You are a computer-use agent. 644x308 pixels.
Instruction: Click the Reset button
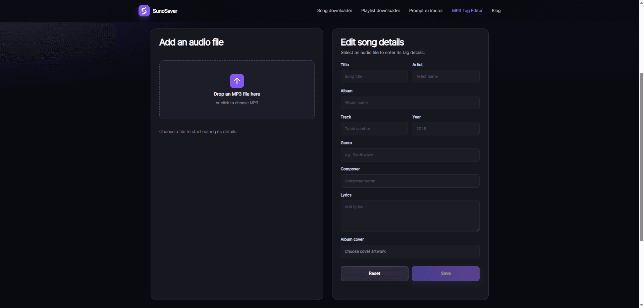tap(374, 273)
